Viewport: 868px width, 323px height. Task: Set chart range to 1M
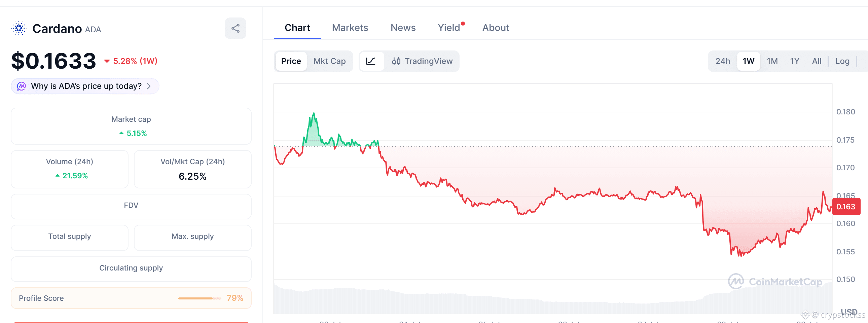tap(772, 61)
